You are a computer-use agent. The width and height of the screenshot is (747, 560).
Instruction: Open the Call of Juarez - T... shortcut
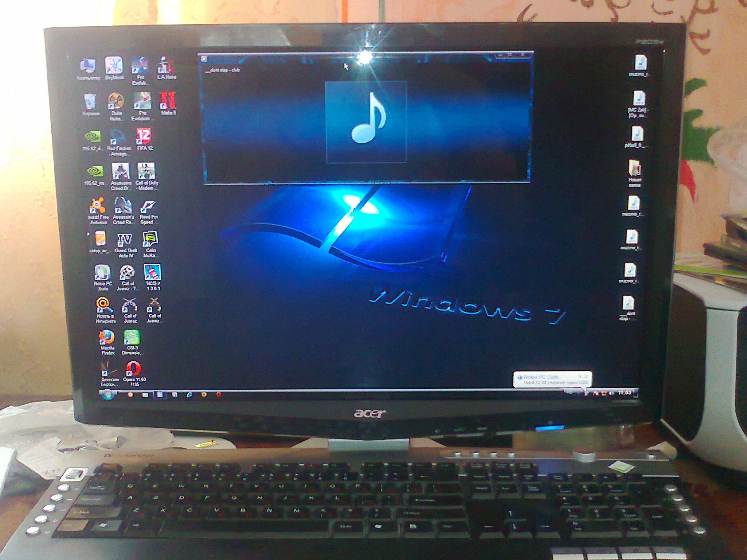coord(127,278)
